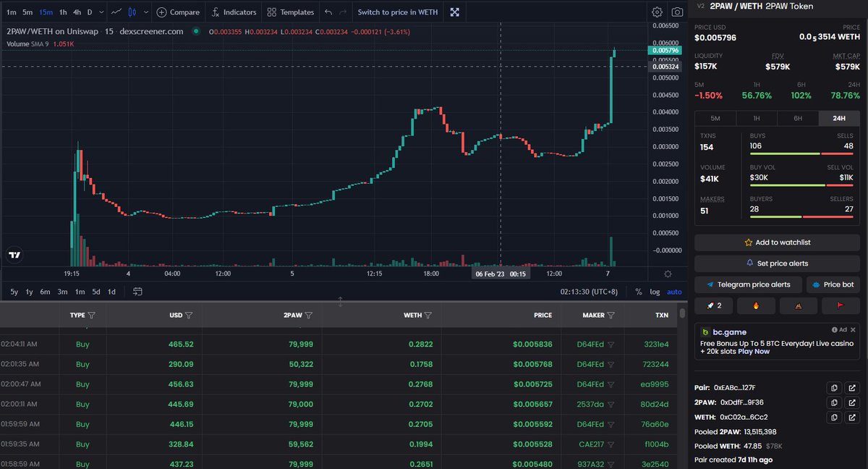Open chart Templates
This screenshot has width=868, height=469.
[x=290, y=12]
